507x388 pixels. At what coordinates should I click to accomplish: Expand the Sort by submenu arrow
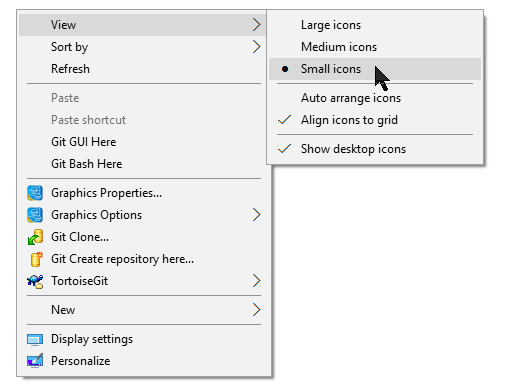coord(256,47)
